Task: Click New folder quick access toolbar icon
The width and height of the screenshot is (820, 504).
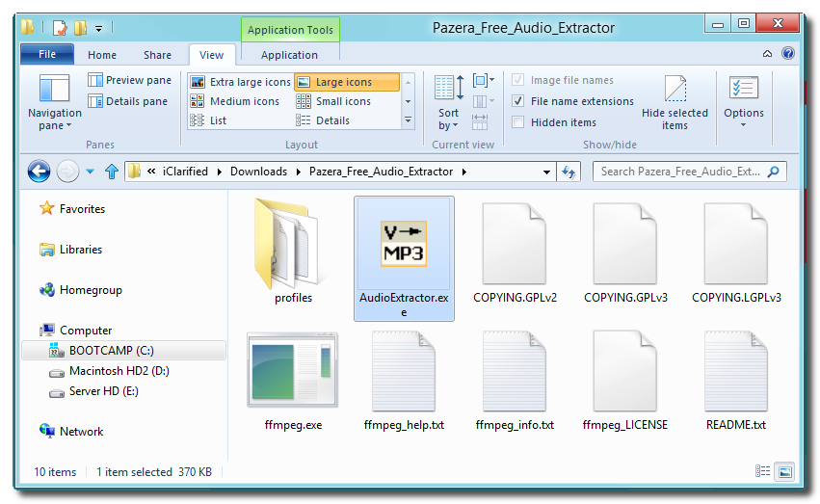Action: pyautogui.click(x=80, y=27)
